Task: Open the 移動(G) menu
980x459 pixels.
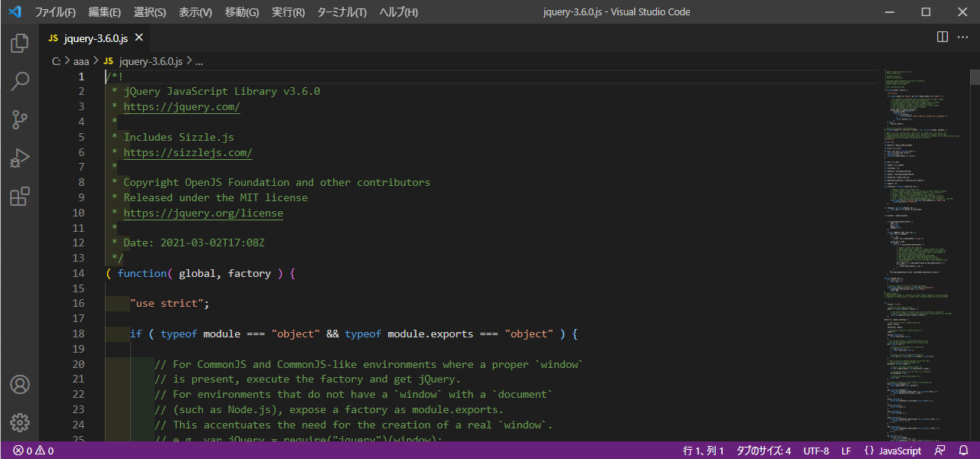Action: pos(242,12)
